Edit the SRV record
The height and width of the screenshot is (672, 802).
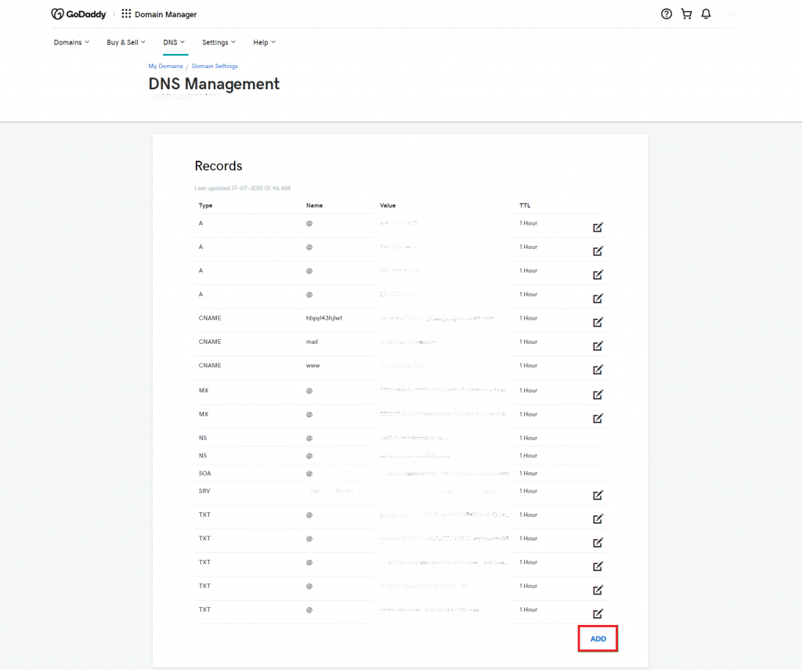pyautogui.click(x=598, y=495)
